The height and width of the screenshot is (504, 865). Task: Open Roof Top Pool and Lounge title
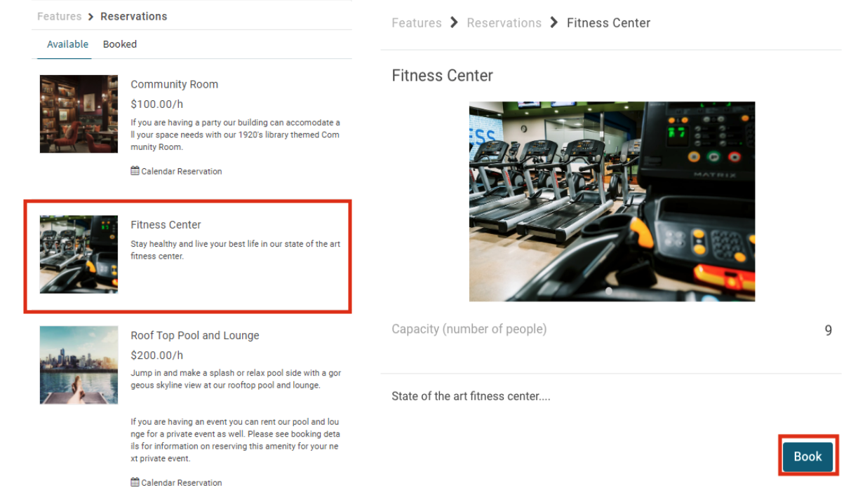[195, 335]
